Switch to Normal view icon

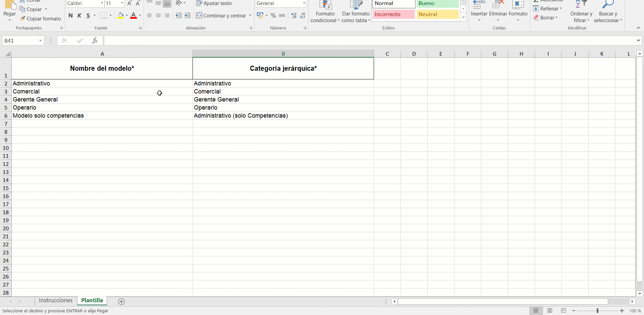pyautogui.click(x=536, y=311)
